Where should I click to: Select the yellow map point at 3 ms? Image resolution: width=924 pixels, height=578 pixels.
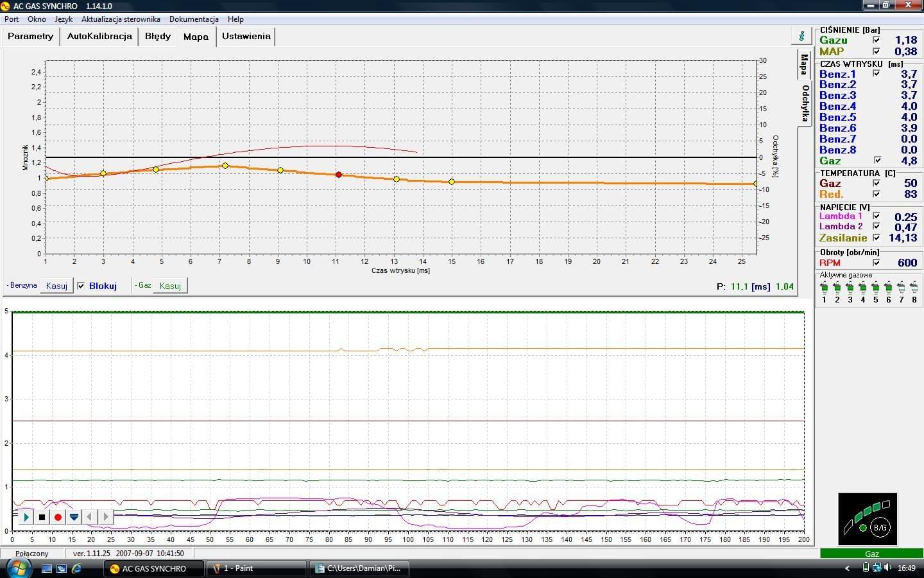tap(103, 173)
